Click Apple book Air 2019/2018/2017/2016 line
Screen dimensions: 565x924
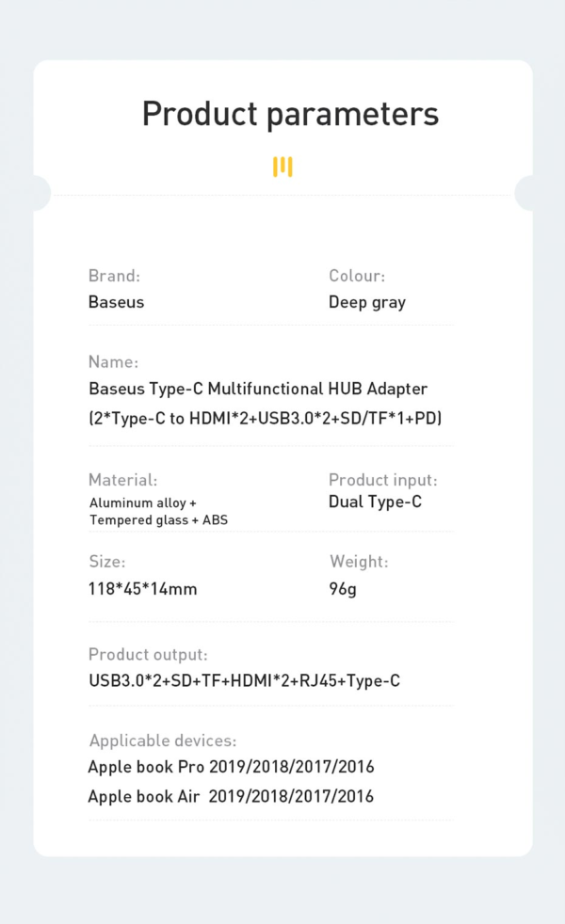(x=232, y=797)
